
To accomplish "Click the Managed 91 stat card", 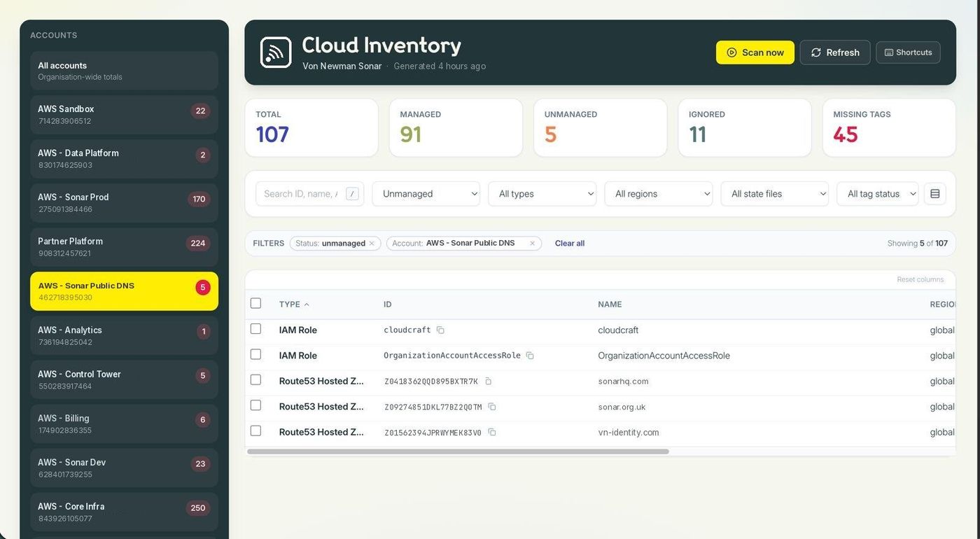I will (x=456, y=127).
